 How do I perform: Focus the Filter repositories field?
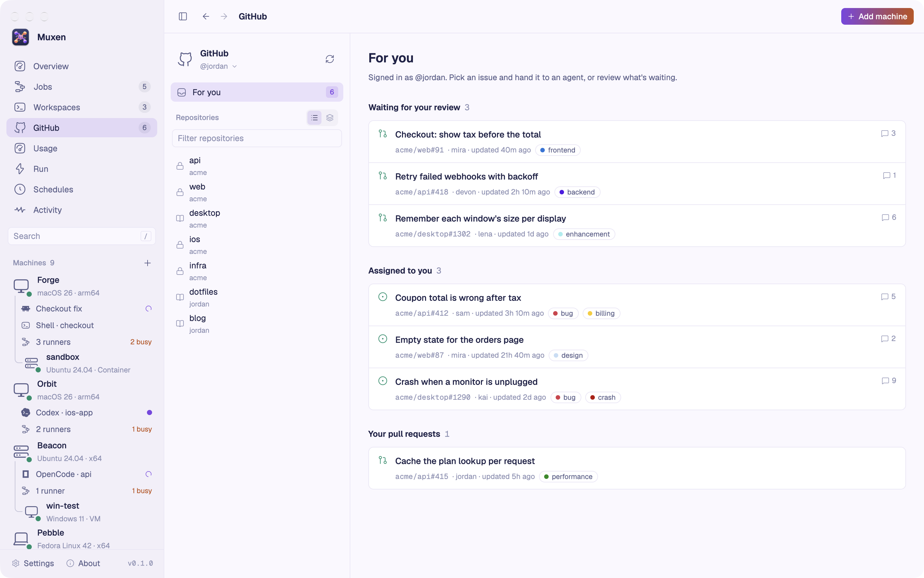(257, 138)
